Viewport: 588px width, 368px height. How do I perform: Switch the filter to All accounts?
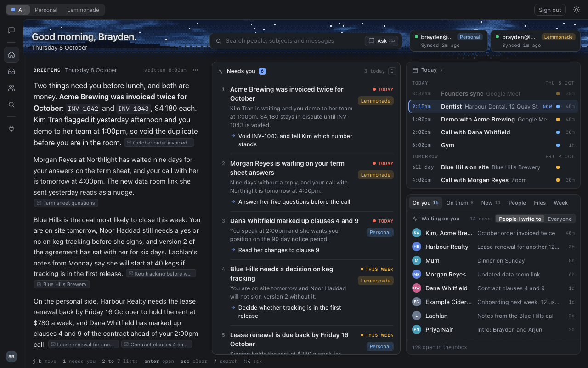(18, 10)
